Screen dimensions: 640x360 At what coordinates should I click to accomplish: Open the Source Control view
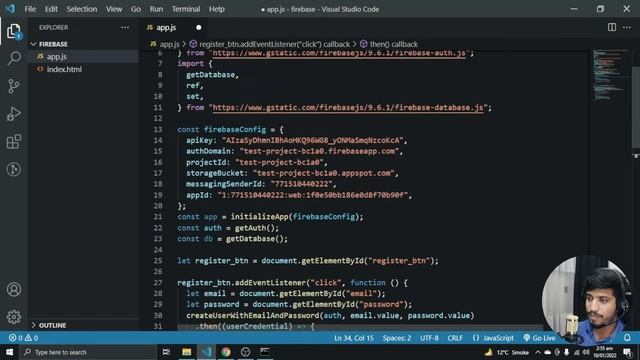pyautogui.click(x=13, y=86)
